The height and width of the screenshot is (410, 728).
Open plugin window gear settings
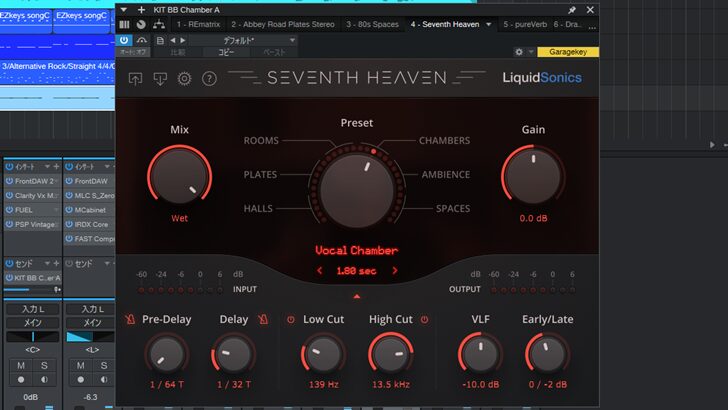[x=519, y=52]
